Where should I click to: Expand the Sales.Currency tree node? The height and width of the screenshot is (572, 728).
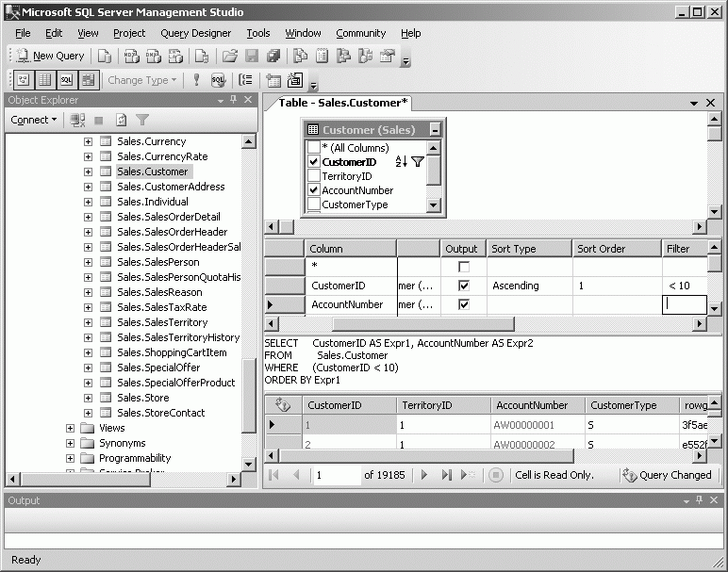[x=88, y=141]
